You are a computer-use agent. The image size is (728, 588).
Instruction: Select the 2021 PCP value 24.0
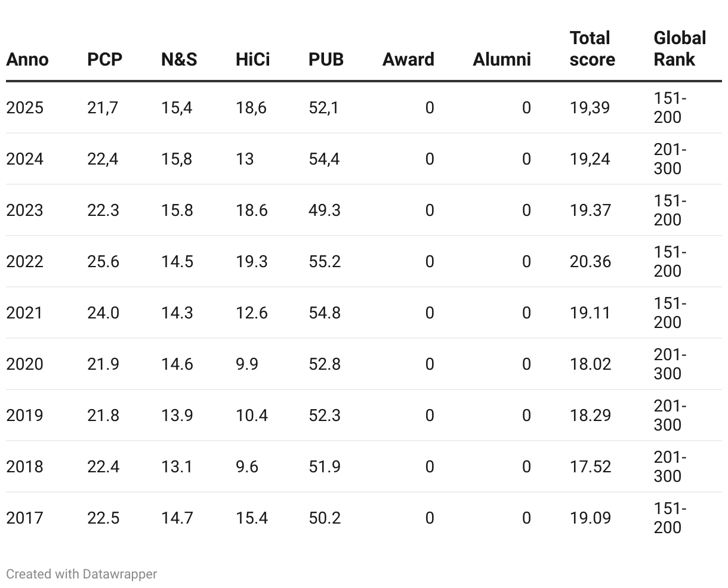(103, 313)
